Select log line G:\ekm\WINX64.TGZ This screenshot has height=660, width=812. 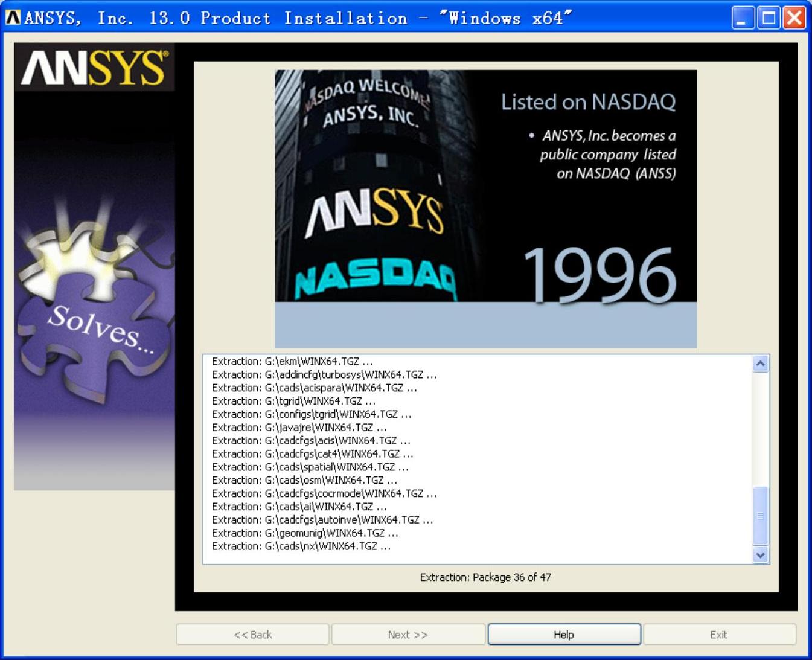(x=292, y=362)
